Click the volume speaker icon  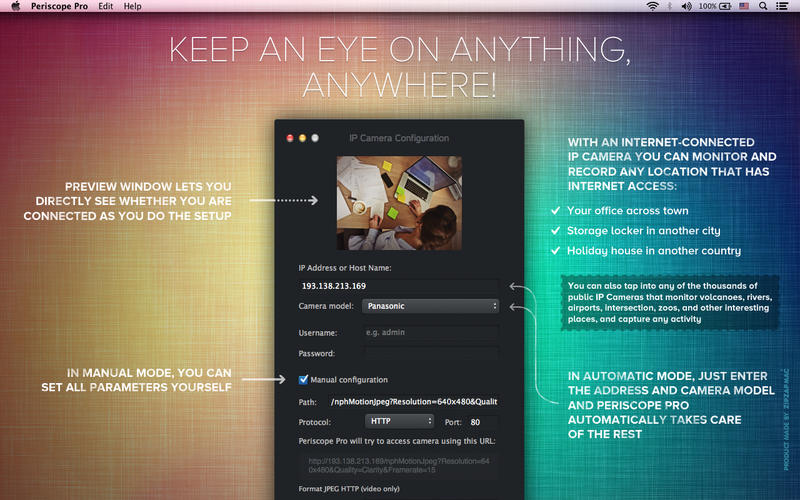click(687, 6)
